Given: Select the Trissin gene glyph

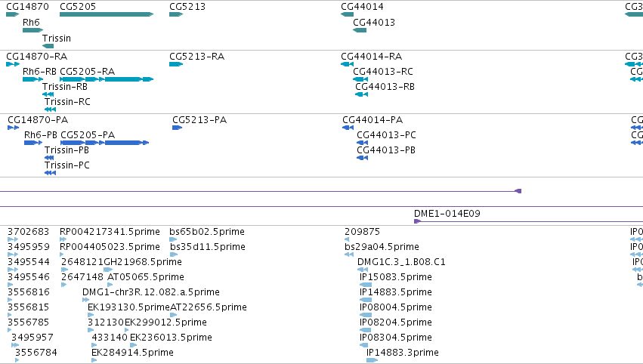Looking at the screenshot, I should (x=48, y=46).
